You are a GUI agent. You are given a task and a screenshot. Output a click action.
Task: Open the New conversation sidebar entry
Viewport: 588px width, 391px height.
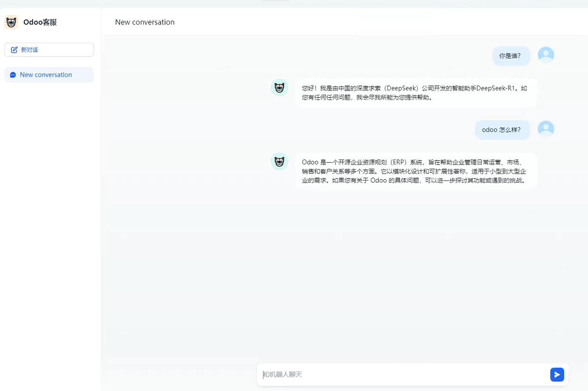(x=49, y=75)
